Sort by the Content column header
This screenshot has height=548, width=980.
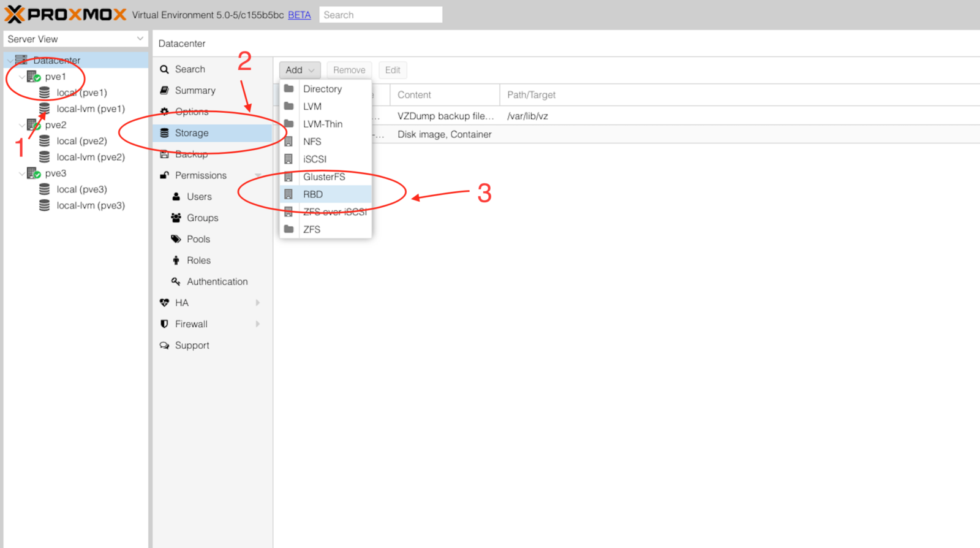(445, 95)
